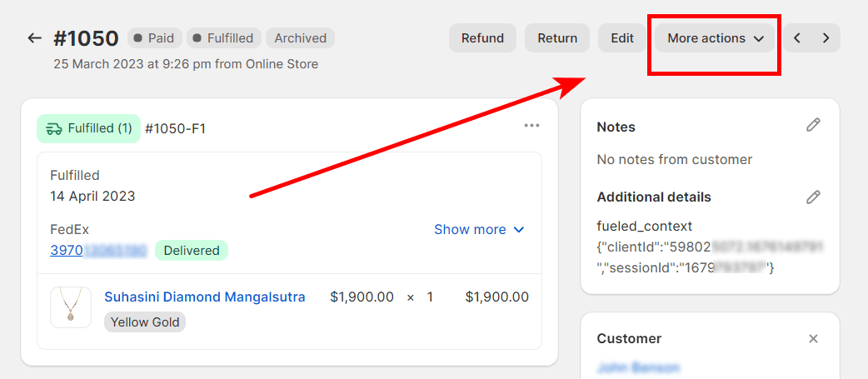Edit Additional details with the pencil icon
Image resolution: width=868 pixels, height=379 pixels.
click(813, 197)
